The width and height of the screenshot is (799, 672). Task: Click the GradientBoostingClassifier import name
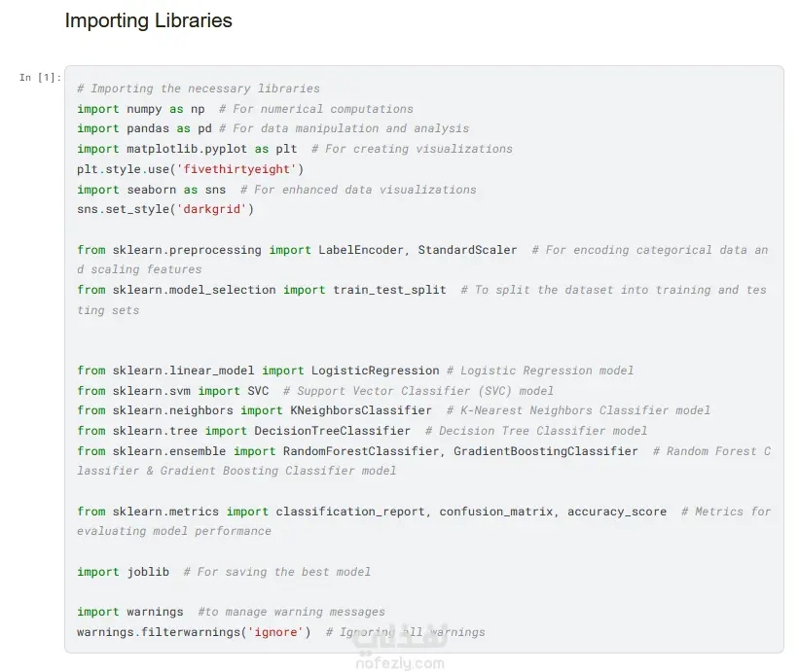point(545,451)
